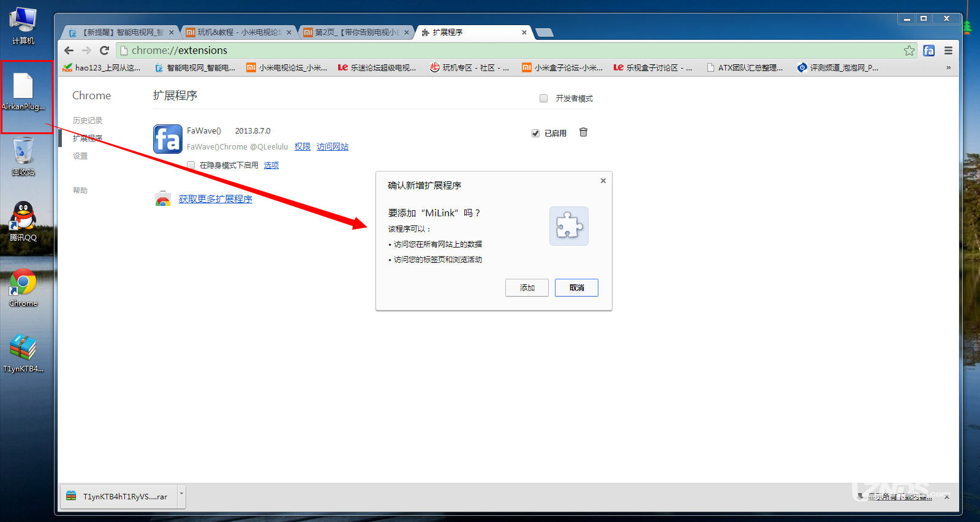980x522 pixels.
Task: Close the downloads bar
Action: pyautogui.click(x=947, y=497)
